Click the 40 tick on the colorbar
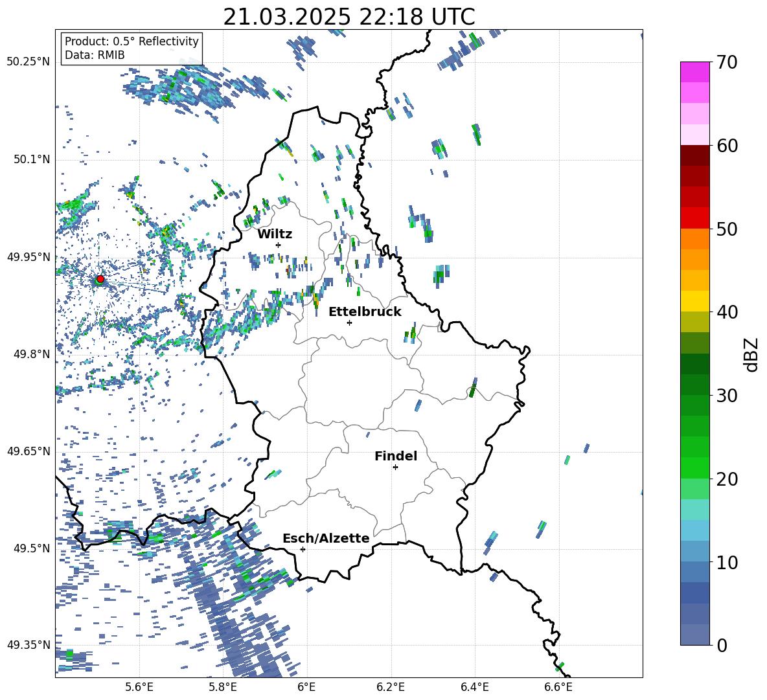The width and height of the screenshot is (767, 700). (x=726, y=312)
